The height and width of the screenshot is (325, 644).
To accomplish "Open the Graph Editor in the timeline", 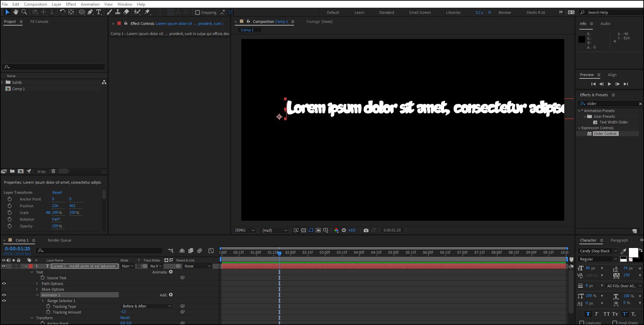I will 211,251.
